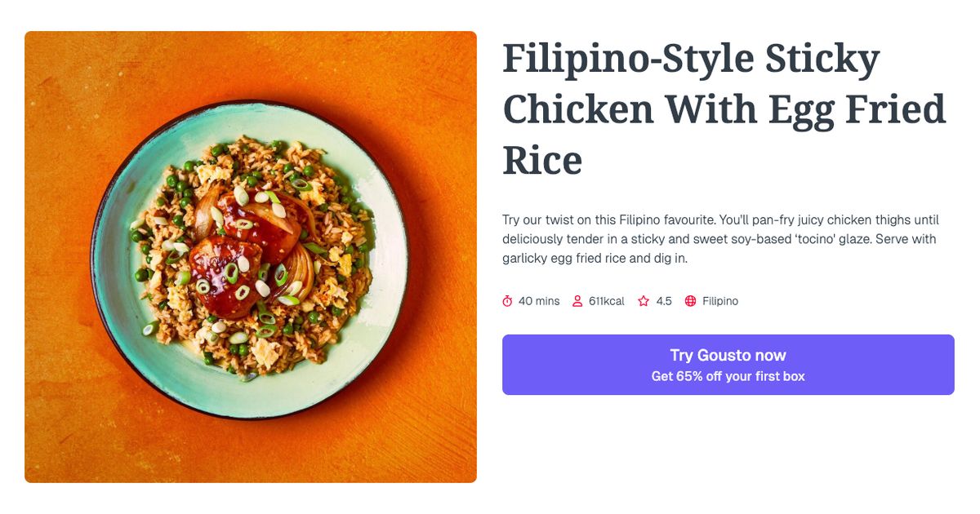This screenshot has width=980, height=514.
Task: Select the person calorie-count icon
Action: click(579, 300)
